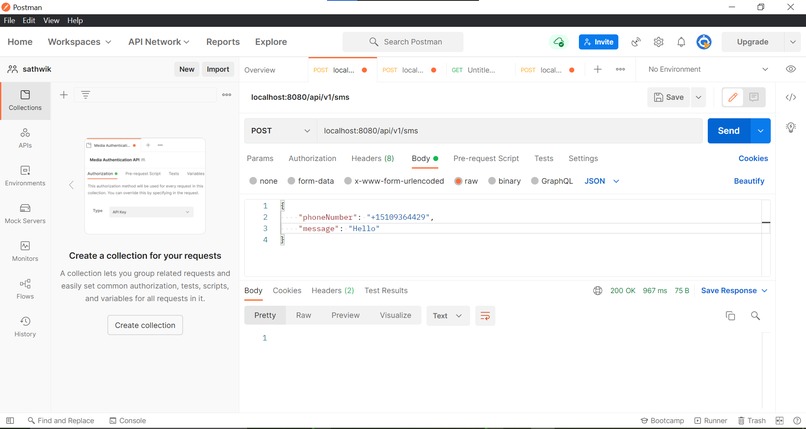The image size is (806, 429).
Task: Open the two-pane layout icon
Action: point(779,421)
